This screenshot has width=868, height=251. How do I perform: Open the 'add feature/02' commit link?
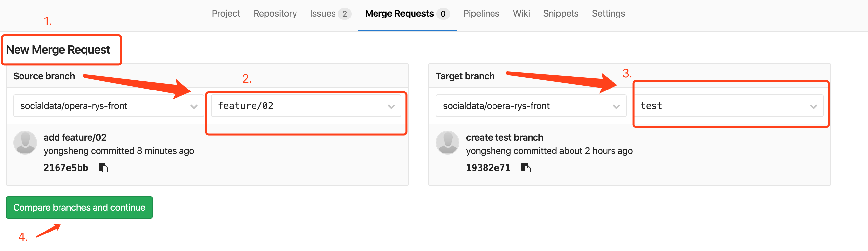point(75,137)
